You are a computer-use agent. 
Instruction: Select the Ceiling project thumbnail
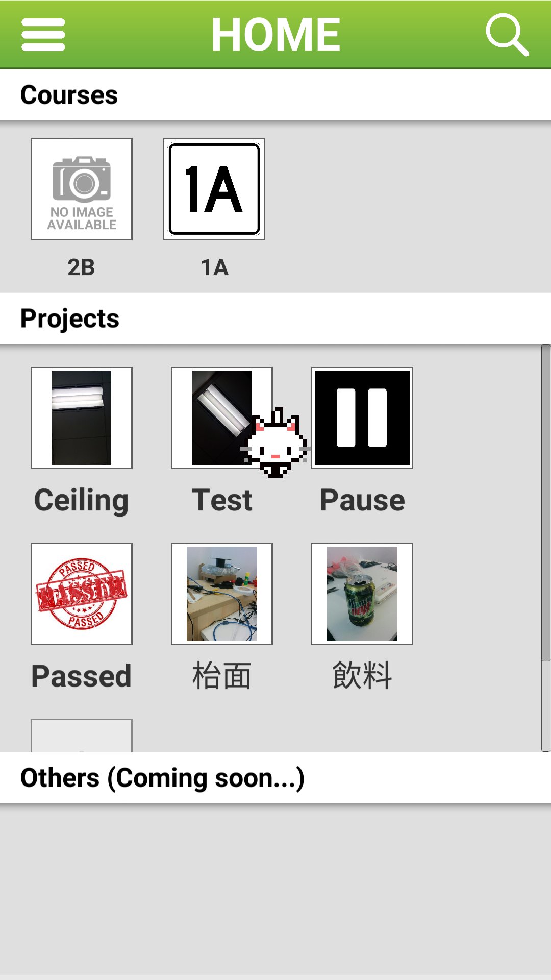(x=82, y=418)
